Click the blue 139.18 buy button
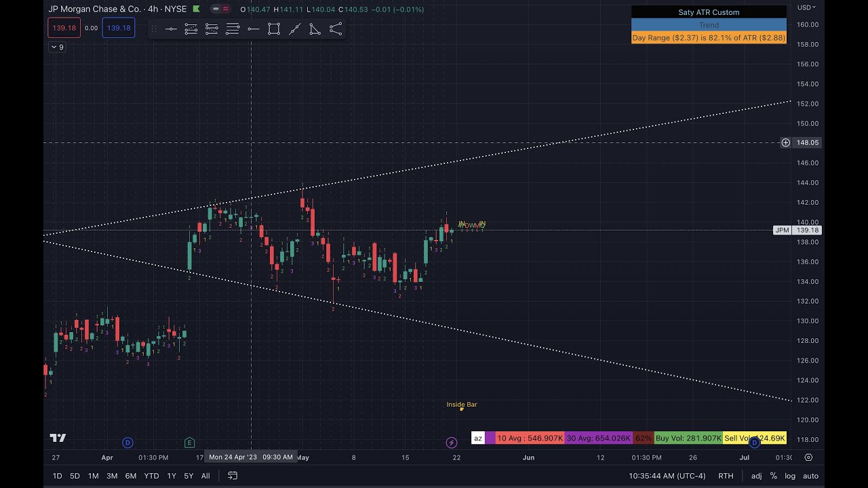Image resolution: width=868 pixels, height=488 pixels. pos(119,28)
